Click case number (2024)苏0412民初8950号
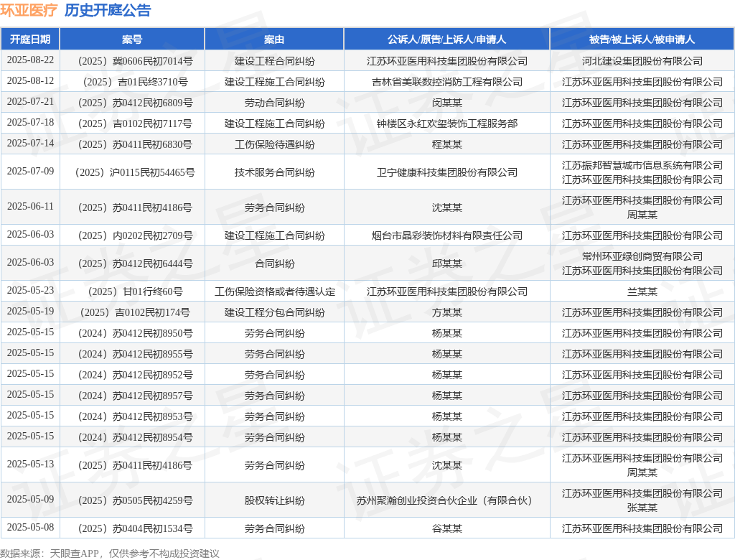The height and width of the screenshot is (560, 735). point(135,333)
